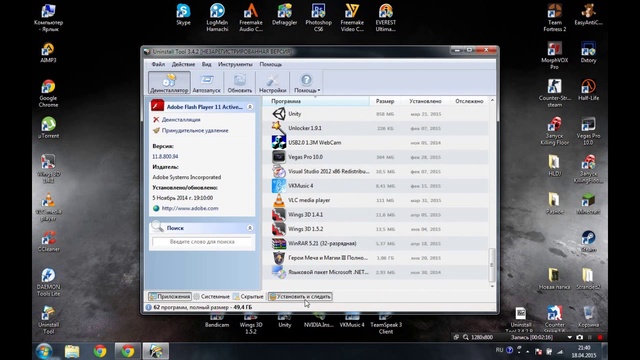Open the Uninstaller toolbar tab

[169, 82]
